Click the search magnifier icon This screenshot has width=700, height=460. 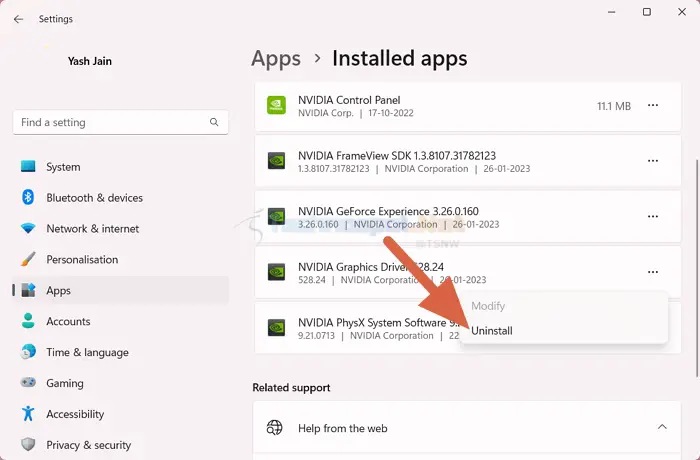(214, 122)
